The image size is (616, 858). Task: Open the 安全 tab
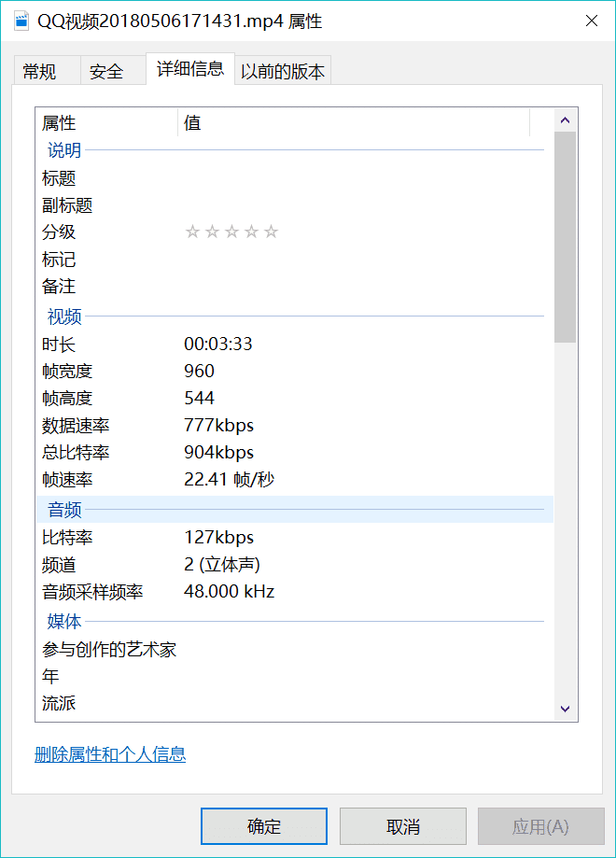click(106, 71)
